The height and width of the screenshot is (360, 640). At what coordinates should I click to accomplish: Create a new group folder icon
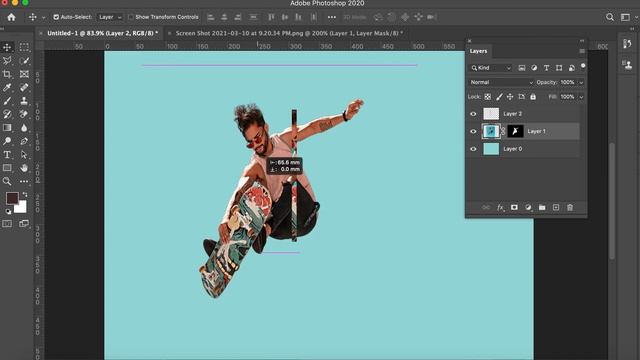coord(542,207)
